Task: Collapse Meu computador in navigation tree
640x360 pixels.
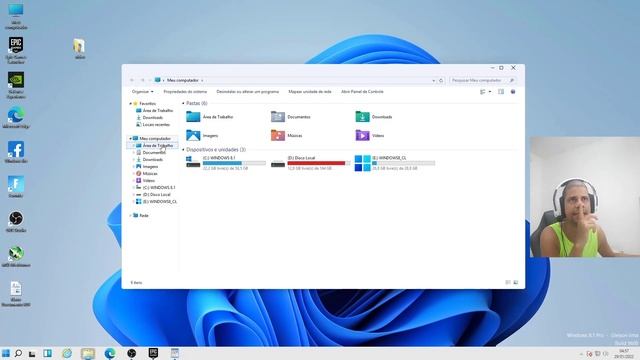Action: (131, 138)
